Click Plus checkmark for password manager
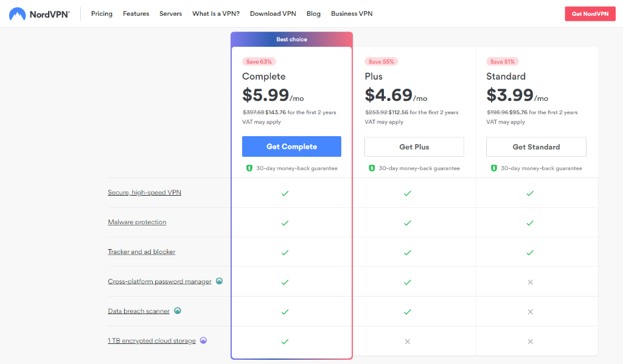This screenshot has height=364, width=623. tap(407, 282)
